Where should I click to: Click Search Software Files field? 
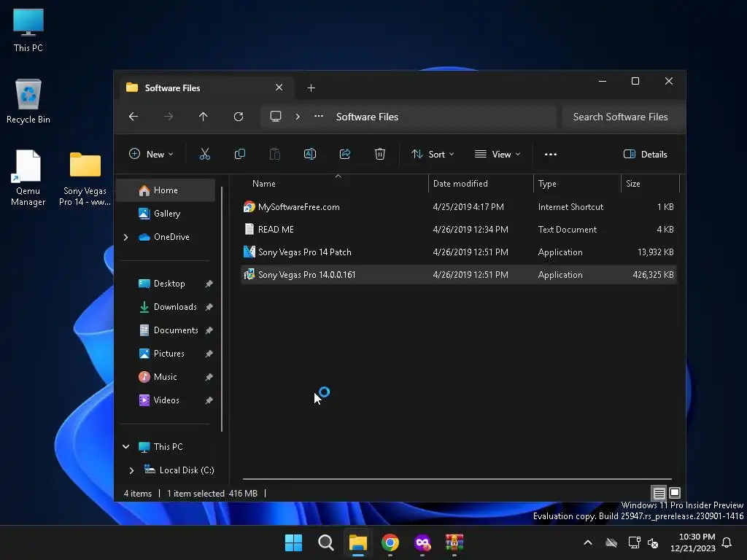tap(622, 117)
